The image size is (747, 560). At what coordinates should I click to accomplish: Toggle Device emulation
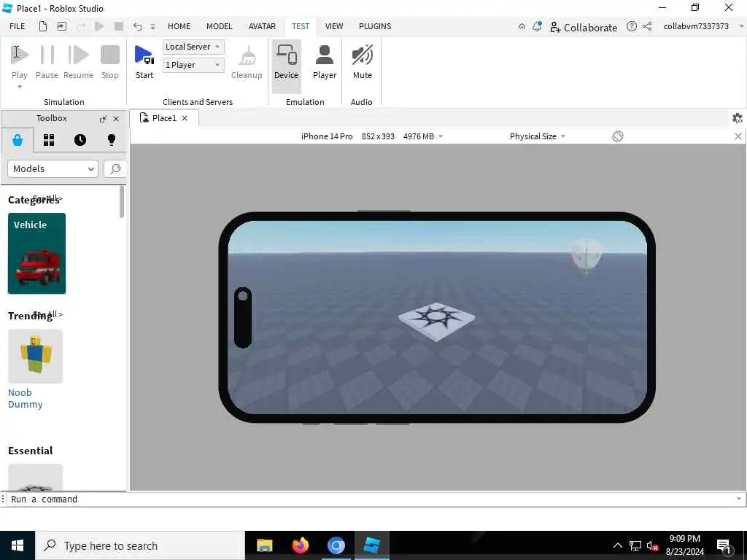[x=286, y=66]
